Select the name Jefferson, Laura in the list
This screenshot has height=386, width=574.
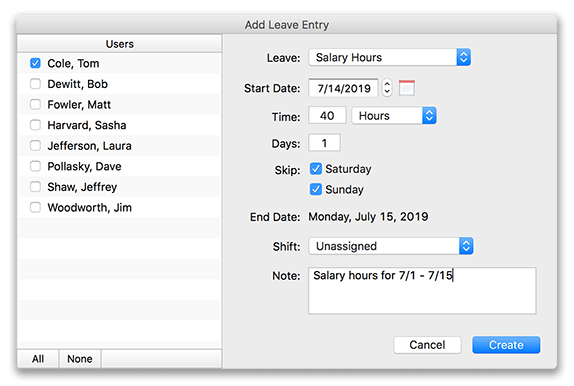89,146
